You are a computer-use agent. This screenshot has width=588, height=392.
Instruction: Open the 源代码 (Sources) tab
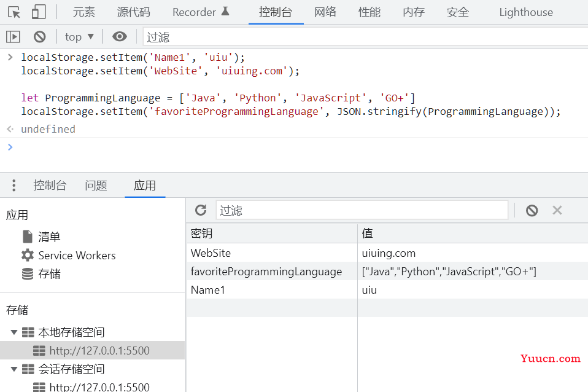click(x=134, y=12)
